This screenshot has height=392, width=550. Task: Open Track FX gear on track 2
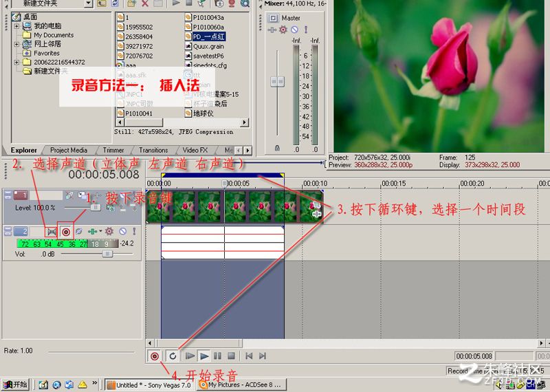pos(109,231)
